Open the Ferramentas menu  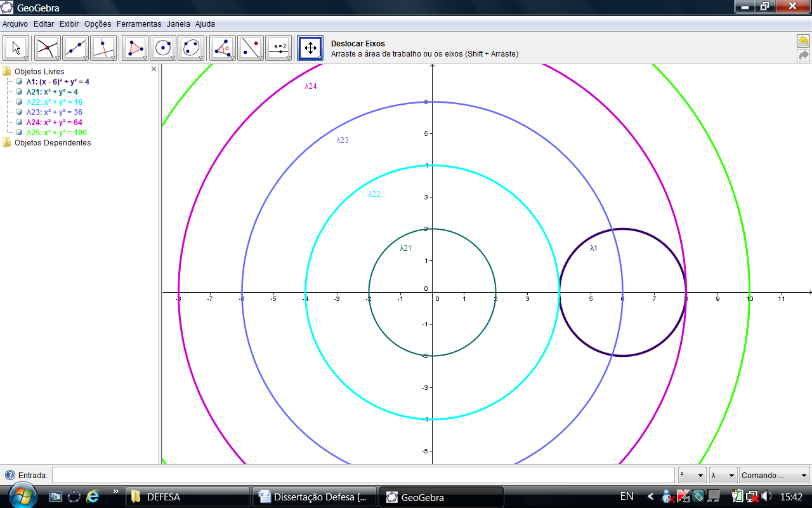point(139,24)
